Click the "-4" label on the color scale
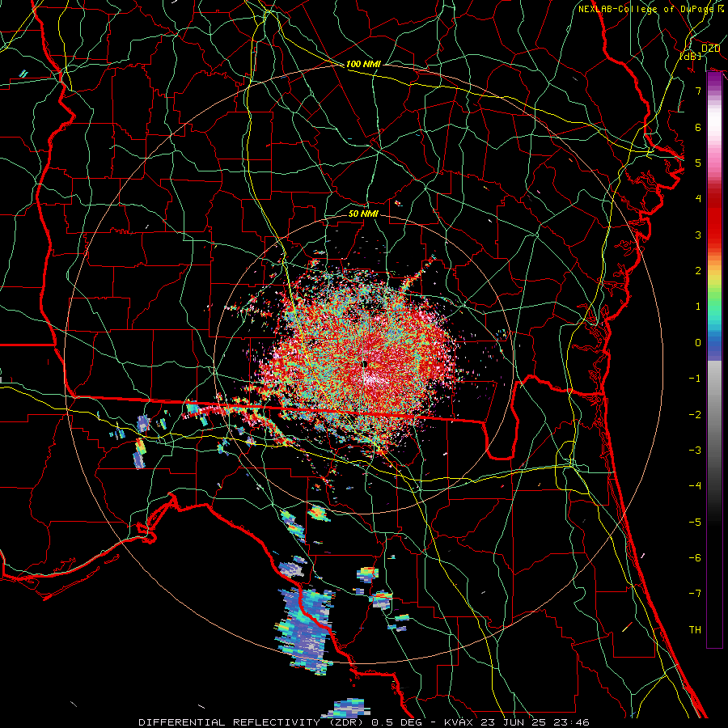 (695, 486)
